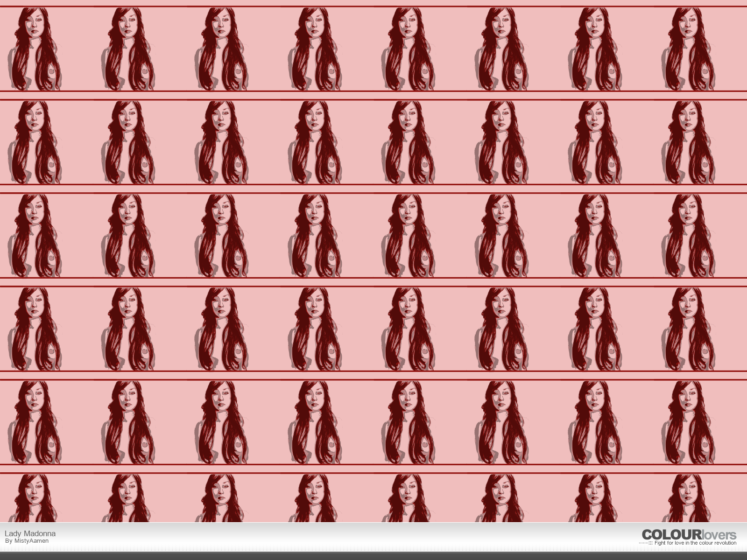Click the third cropped portrait in the bottom row
Viewport: 747px width, 560px height.
[221, 498]
